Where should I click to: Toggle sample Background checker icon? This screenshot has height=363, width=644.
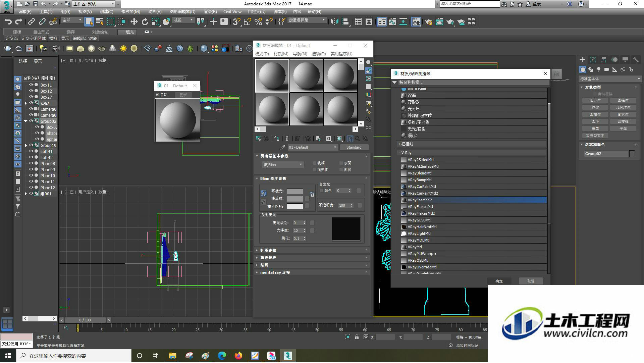[x=368, y=79]
